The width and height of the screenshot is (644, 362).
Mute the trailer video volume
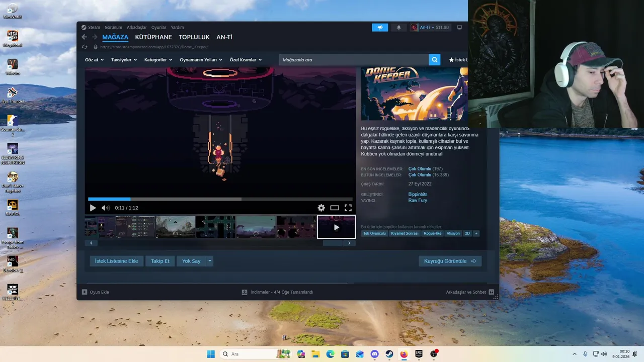(105, 208)
